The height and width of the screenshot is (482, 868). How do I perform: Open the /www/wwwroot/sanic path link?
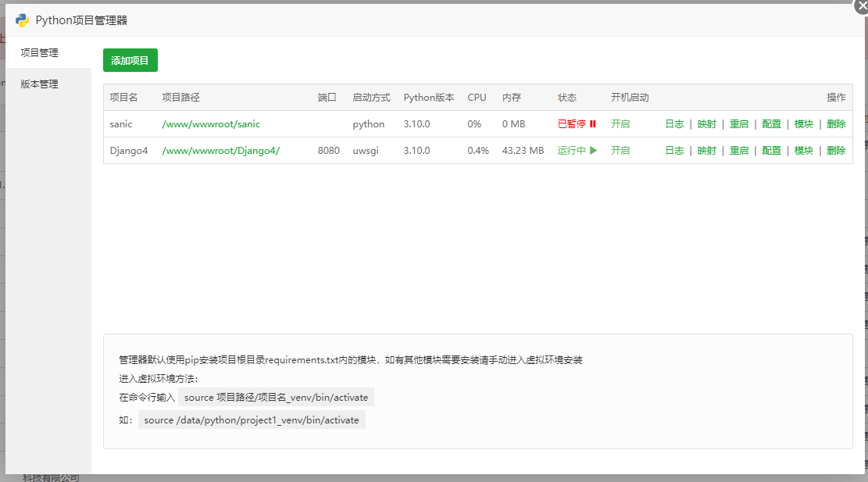(211, 124)
